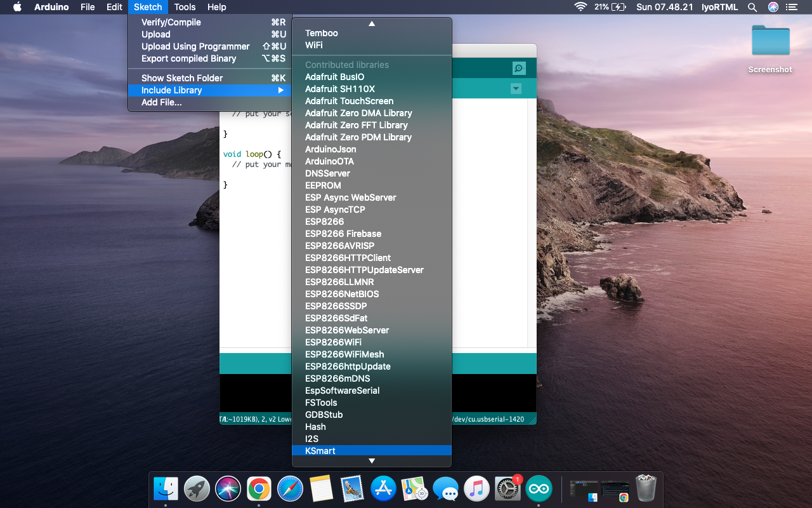Restore the minimized Chrome window in dock
The height and width of the screenshot is (508, 812).
click(615, 489)
